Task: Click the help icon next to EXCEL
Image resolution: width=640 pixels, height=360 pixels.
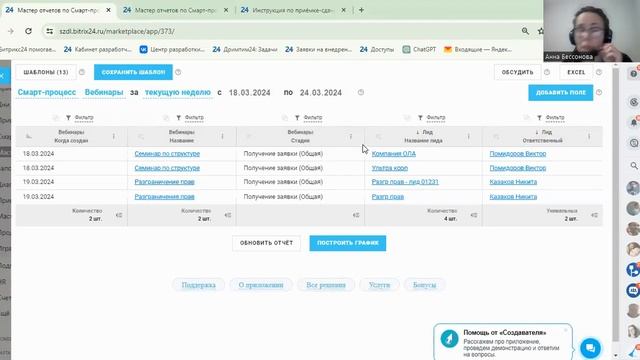Action: (x=599, y=72)
